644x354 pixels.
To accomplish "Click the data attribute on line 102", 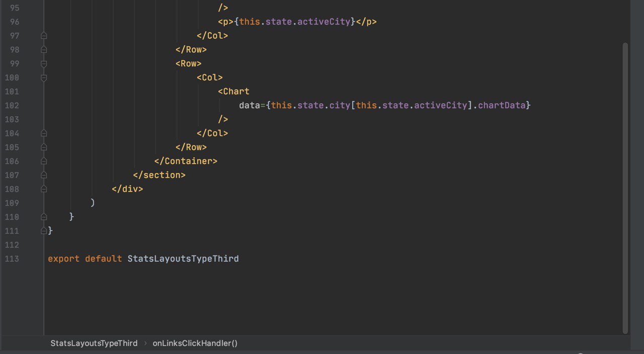I will pos(250,105).
